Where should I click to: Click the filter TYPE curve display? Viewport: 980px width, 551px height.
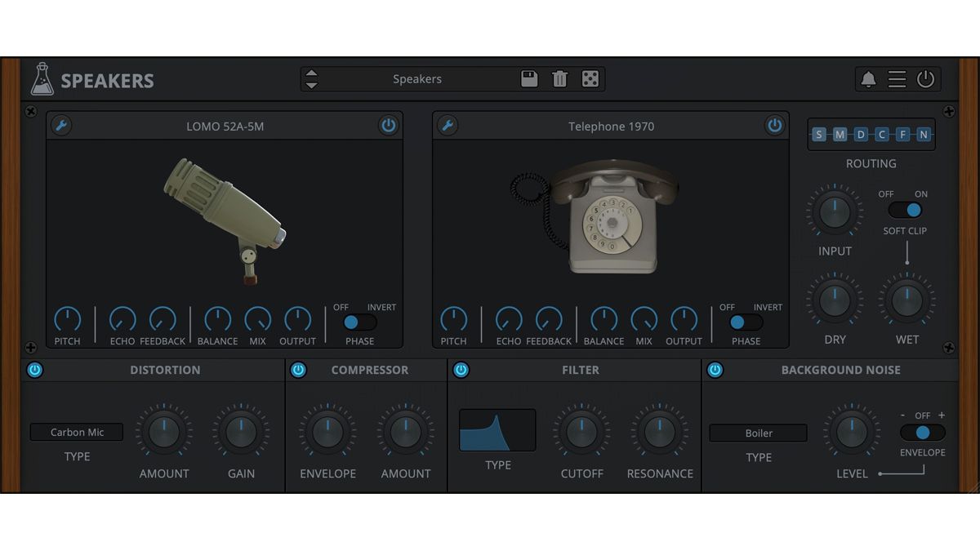pos(497,429)
